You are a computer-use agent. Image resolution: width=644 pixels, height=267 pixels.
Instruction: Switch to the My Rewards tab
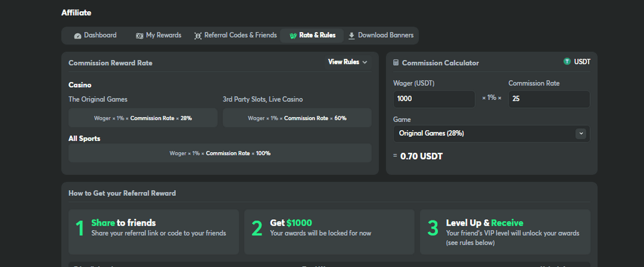[x=163, y=35]
